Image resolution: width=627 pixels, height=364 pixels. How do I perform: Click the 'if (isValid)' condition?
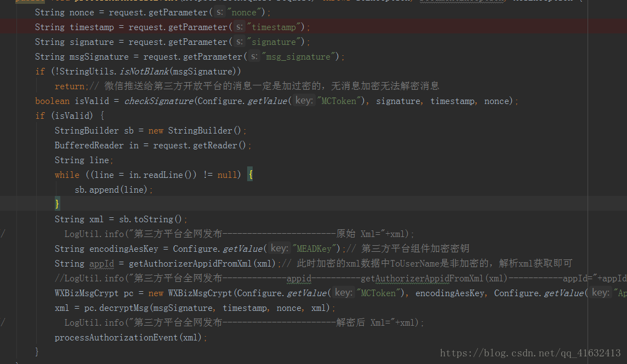[x=64, y=116]
